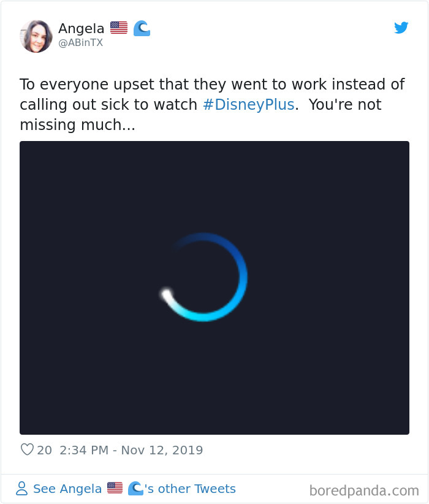Image resolution: width=429 pixels, height=504 pixels.
Task: Open the #DisneyPlus hashtag
Action: click(x=248, y=104)
